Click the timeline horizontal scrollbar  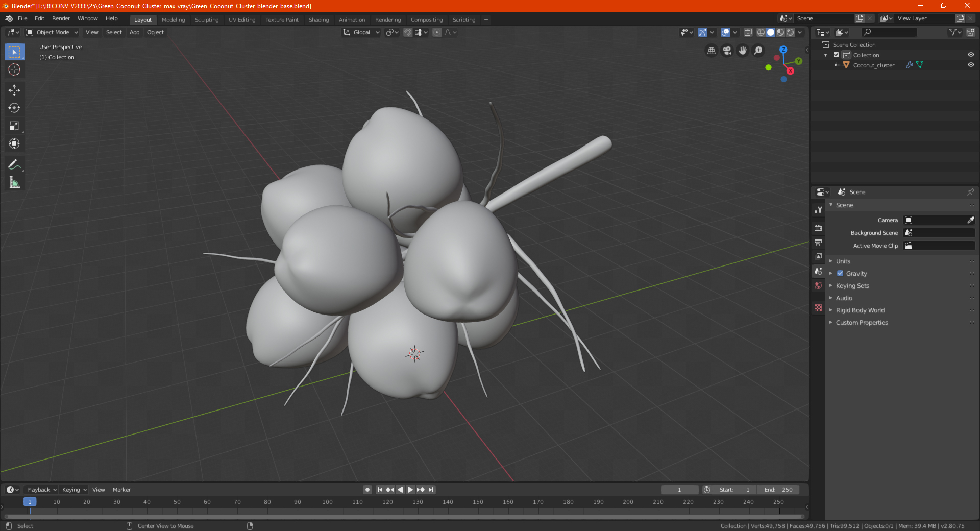click(x=404, y=517)
